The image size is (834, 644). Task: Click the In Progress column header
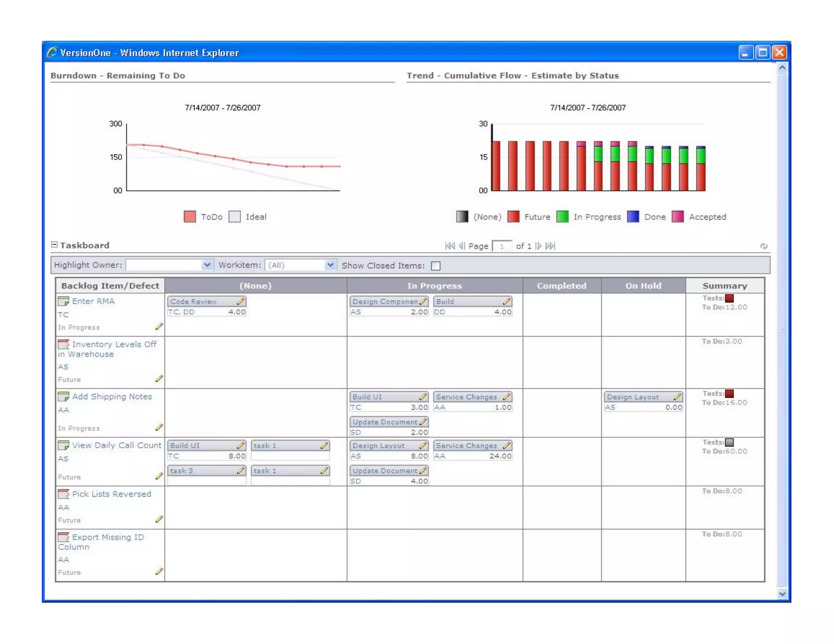(435, 286)
